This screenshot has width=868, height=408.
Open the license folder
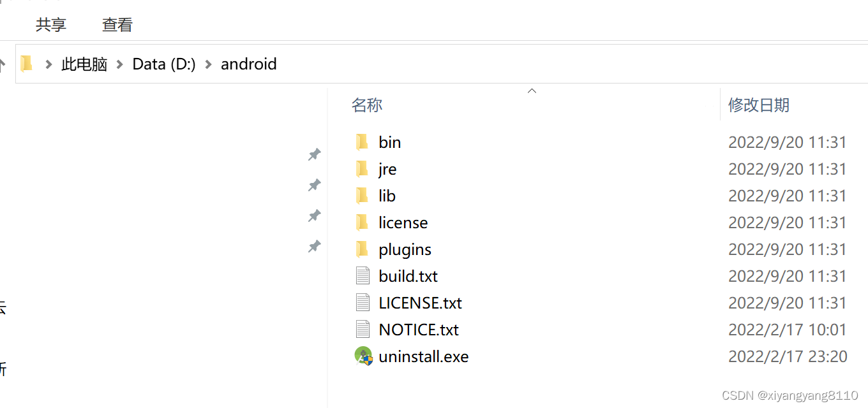click(x=403, y=222)
